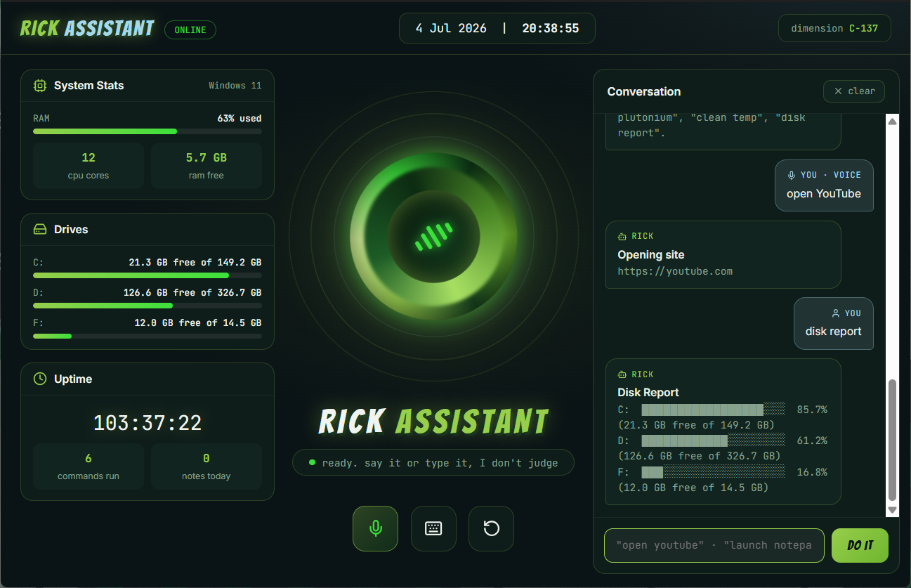Click the 12 cpu cores stat card
The image size is (911, 588).
click(89, 166)
